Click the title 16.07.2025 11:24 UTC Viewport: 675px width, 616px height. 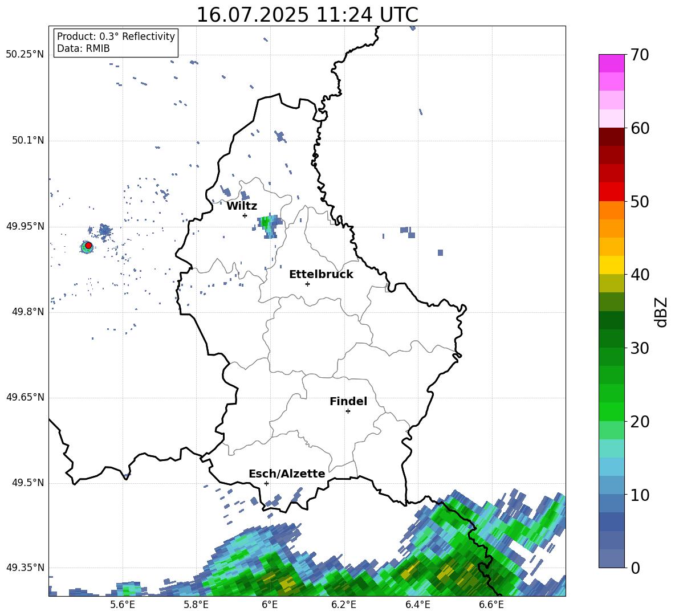click(x=307, y=15)
